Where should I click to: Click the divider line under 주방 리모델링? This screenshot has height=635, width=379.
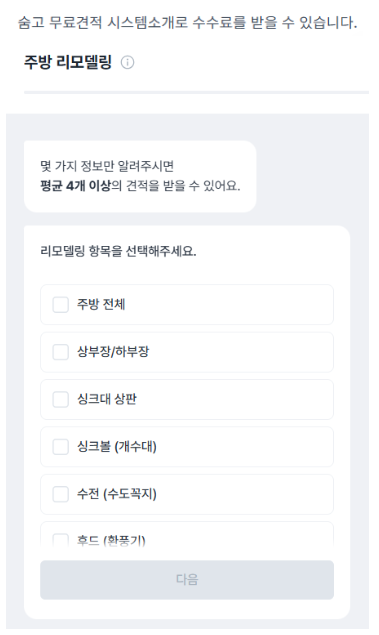coord(196,92)
